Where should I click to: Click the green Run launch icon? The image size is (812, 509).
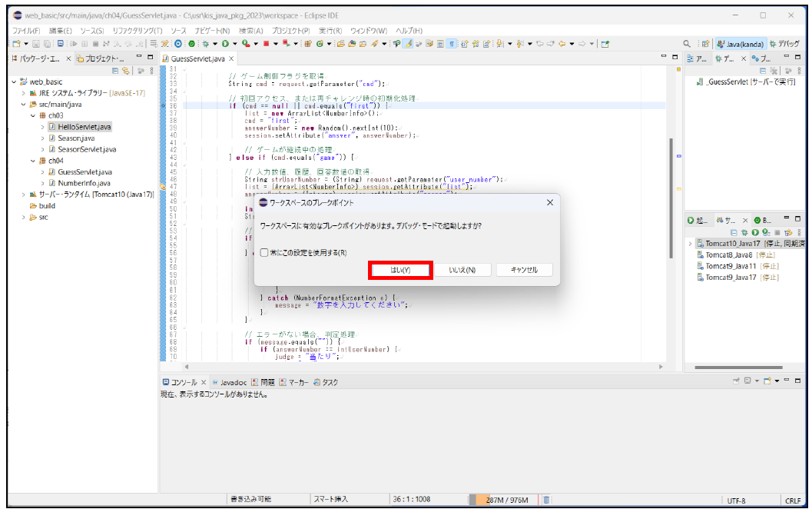226,44
